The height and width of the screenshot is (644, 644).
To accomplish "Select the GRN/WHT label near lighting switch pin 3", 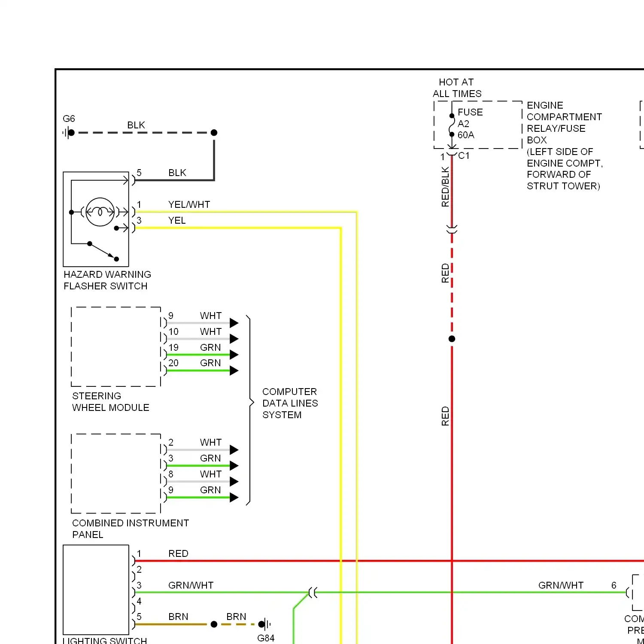I will pyautogui.click(x=191, y=585).
